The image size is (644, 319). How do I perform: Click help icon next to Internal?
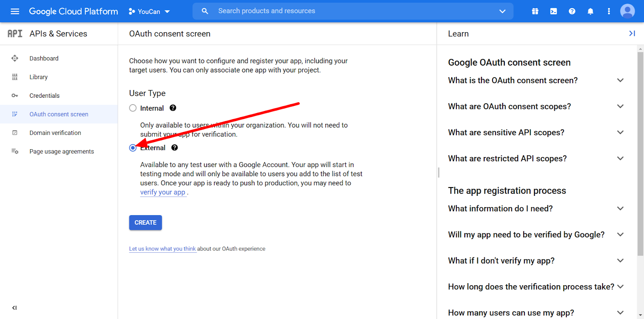pyautogui.click(x=173, y=108)
